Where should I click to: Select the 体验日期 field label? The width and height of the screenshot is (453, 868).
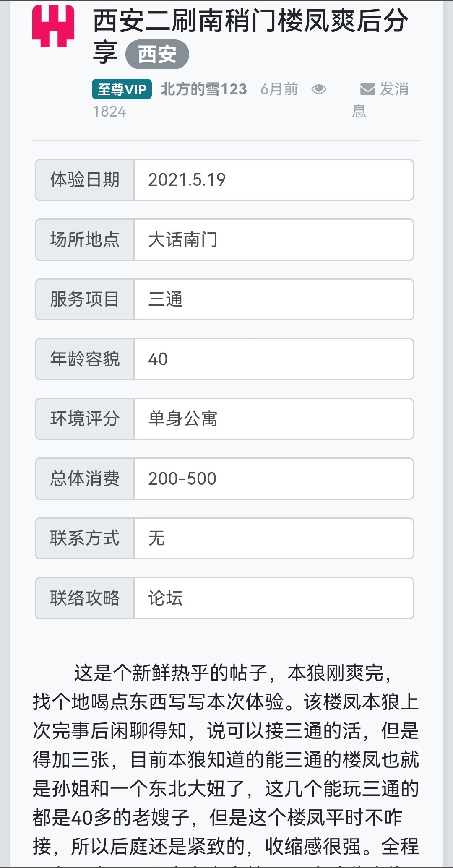point(84,179)
